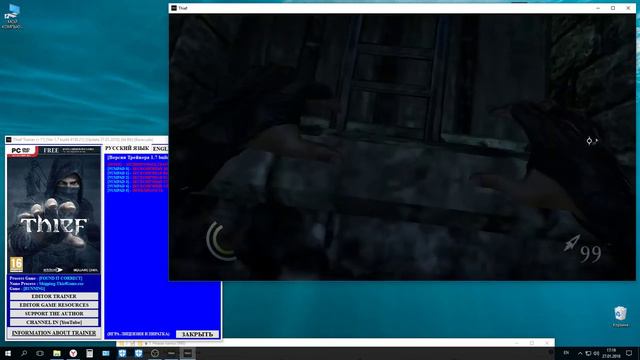Click the circular light gem indicator in game
This screenshot has width=640, height=360.
(222, 240)
